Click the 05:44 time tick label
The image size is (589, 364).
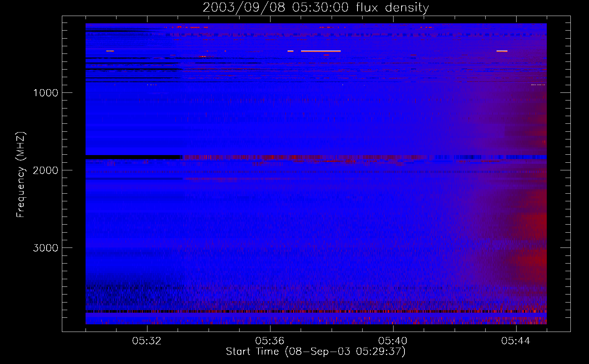point(516,341)
